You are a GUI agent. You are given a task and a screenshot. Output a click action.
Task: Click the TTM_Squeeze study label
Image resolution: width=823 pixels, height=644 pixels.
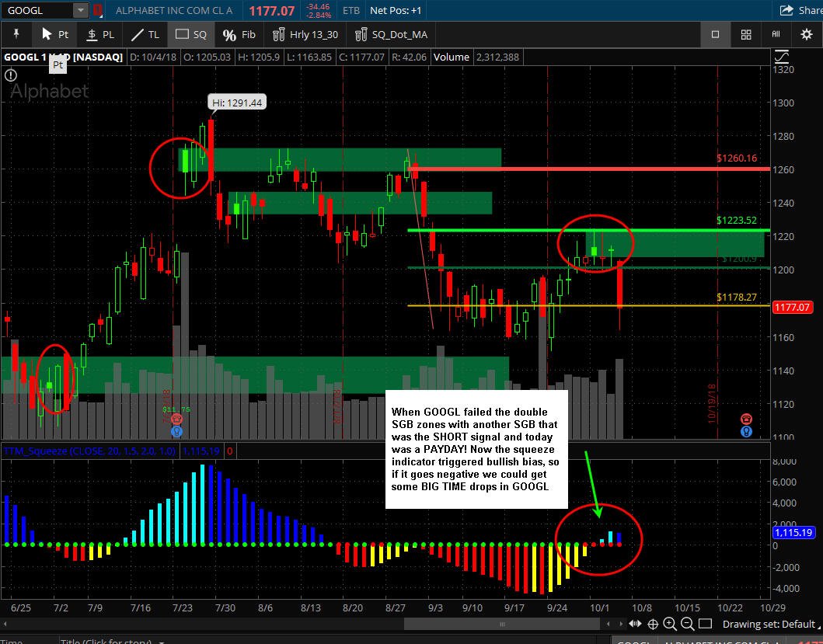click(x=89, y=451)
